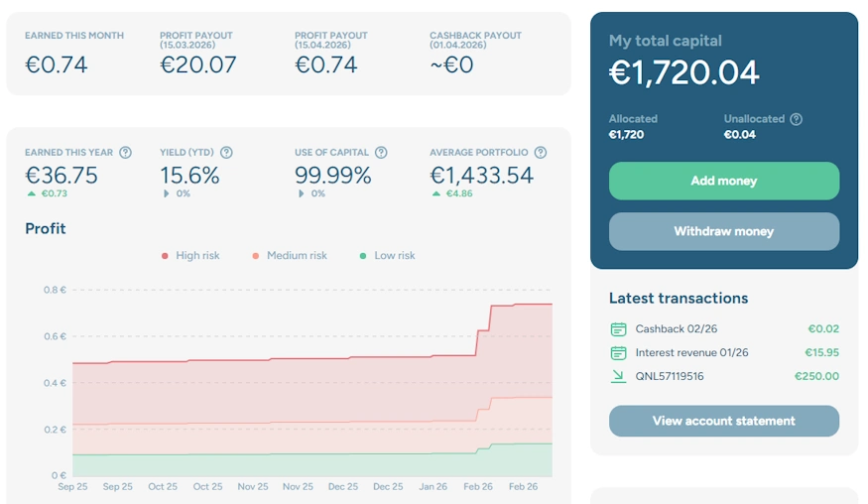Click the arrow under Yield (YTD) value
Screen dimensions: 868x504
pos(165,193)
